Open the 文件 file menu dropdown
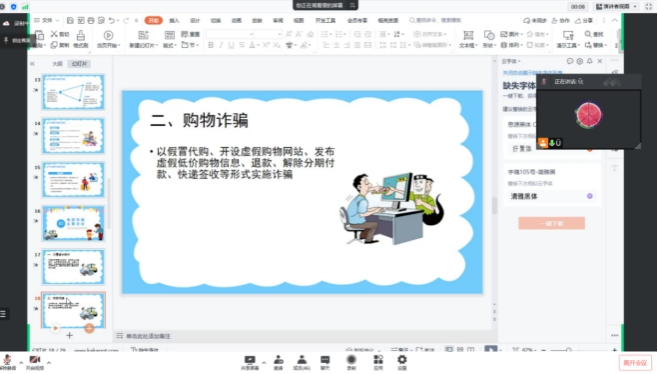This screenshot has width=658, height=374. point(47,20)
